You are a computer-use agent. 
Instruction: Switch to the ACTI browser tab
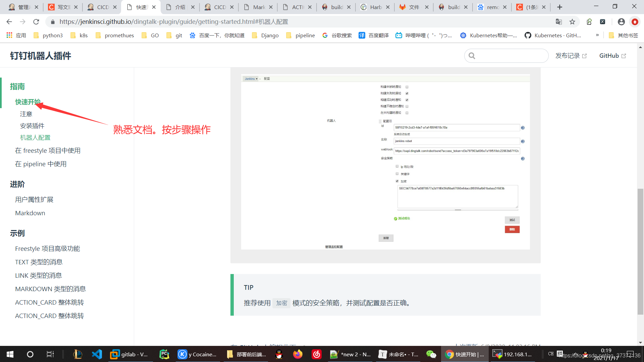(x=297, y=7)
